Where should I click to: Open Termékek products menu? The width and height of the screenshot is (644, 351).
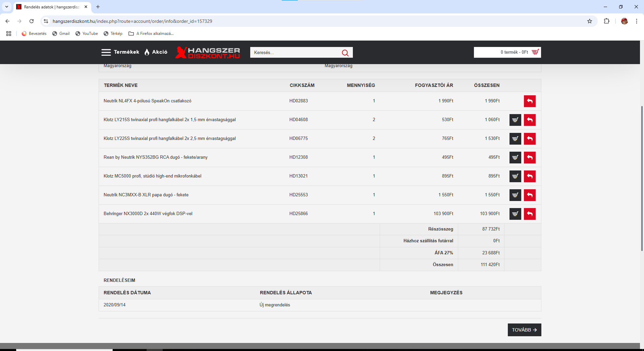[126, 52]
